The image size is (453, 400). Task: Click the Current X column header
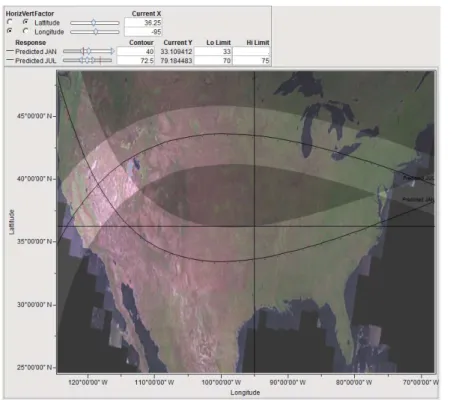coord(146,14)
